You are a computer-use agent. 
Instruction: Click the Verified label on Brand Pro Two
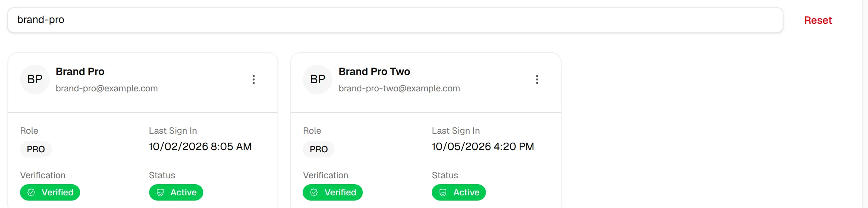click(340, 192)
